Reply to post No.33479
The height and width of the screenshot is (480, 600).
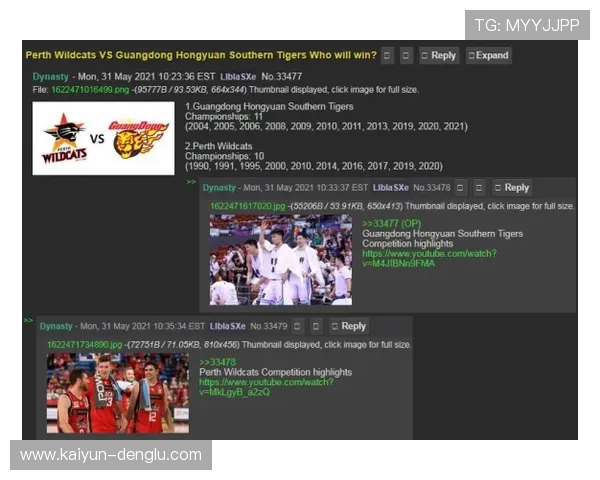349,326
